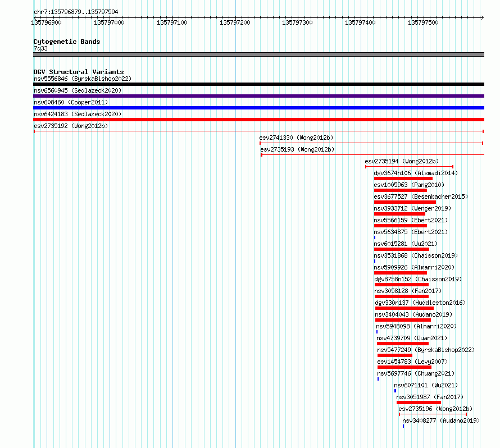Click ruler position 135797400
This screenshot has height=448, width=500.
click(x=360, y=22)
